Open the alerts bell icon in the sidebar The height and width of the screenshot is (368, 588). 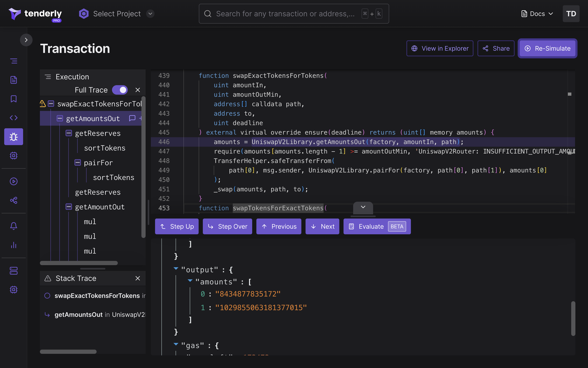14,226
